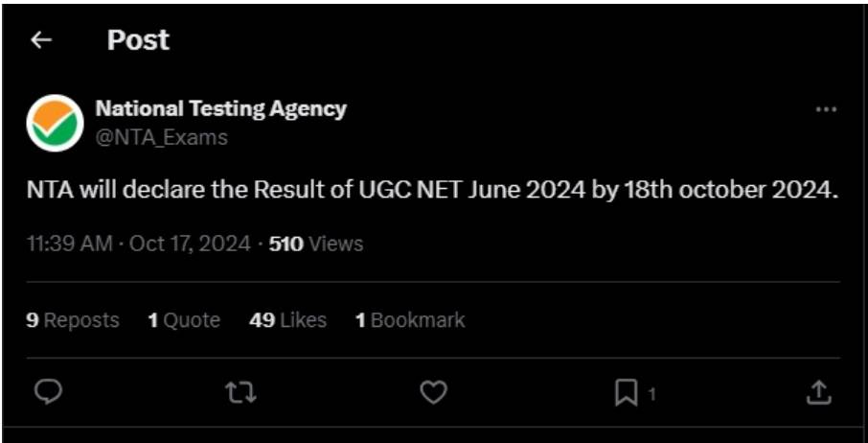Go back using the left arrow
The image size is (868, 443).
point(40,40)
